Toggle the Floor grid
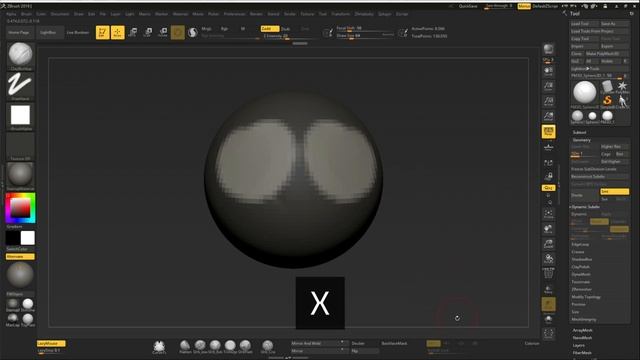The height and width of the screenshot is (360, 640). point(549,147)
